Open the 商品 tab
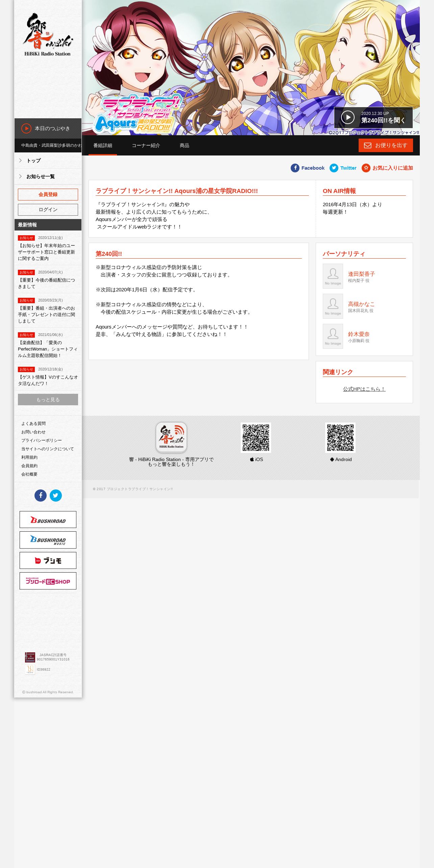 pos(185,145)
